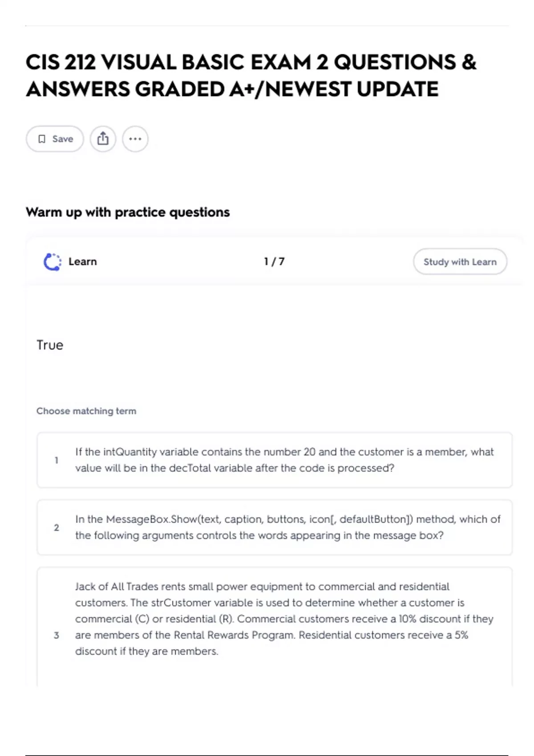This screenshot has width=534, height=756.
Task: Click the 'ANSWERS GRADED A+/NEWEST UPDATE' title line
Action: pyautogui.click(x=232, y=89)
